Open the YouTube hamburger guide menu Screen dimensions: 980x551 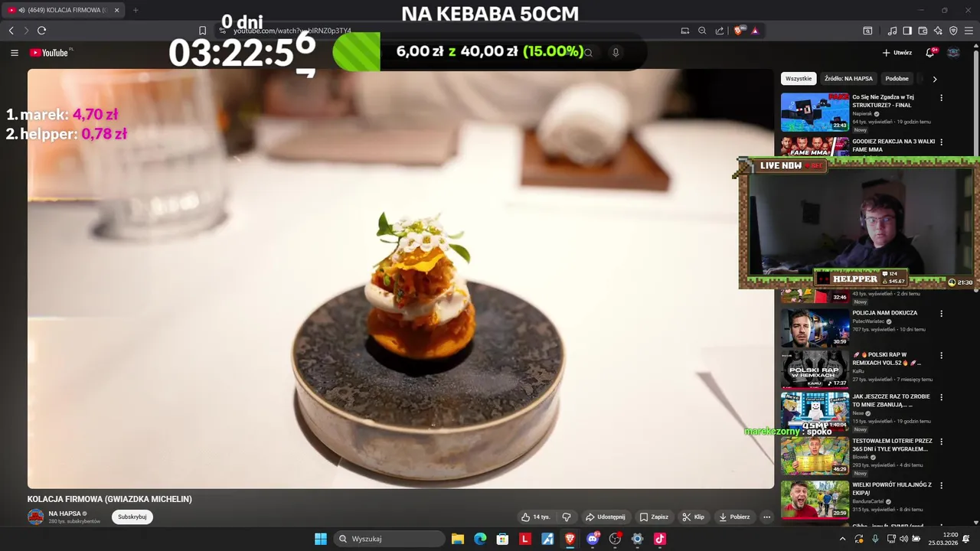(15, 53)
